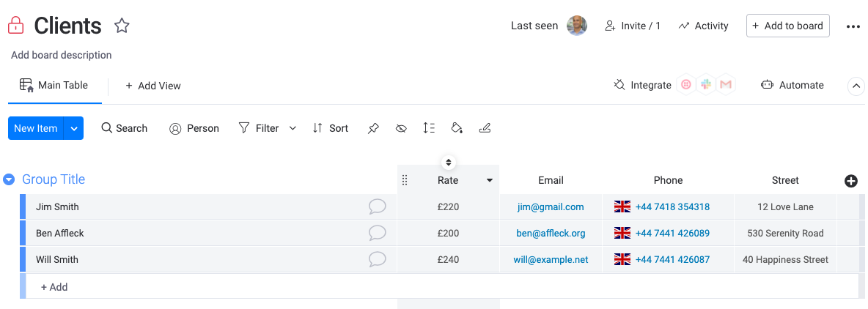The image size is (868, 309).
Task: Star the Clients board as favorite
Action: click(121, 26)
